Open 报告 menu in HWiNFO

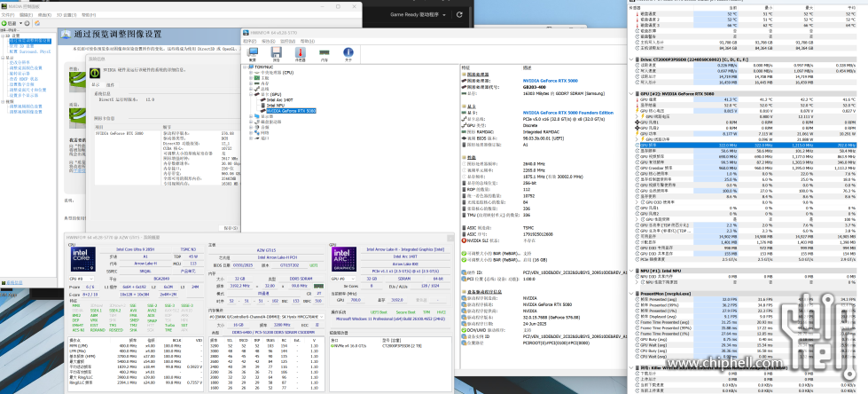[x=268, y=41]
